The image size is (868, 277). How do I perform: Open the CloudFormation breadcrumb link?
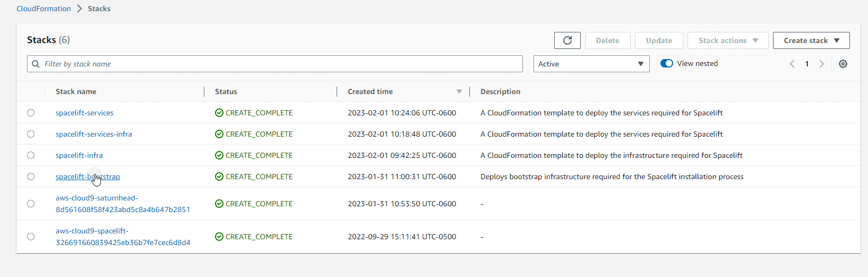click(44, 9)
